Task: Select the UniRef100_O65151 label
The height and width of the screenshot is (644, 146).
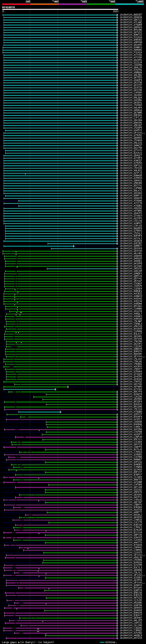Action: click(x=131, y=268)
